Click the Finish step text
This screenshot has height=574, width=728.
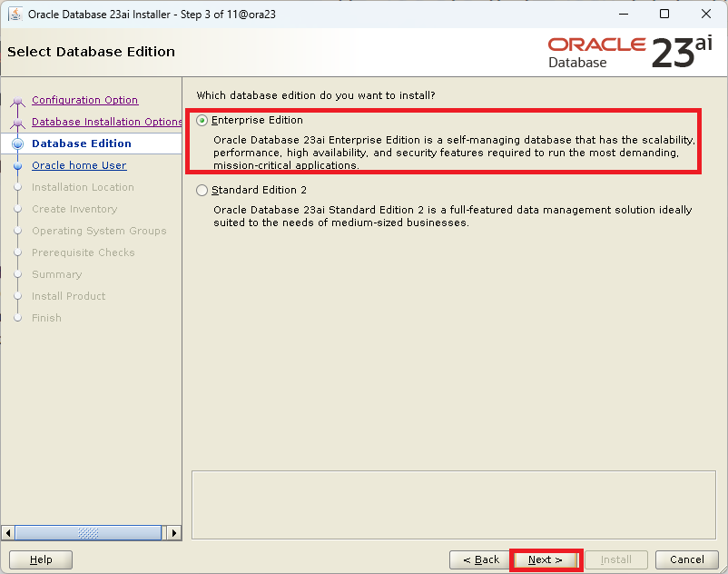pos(46,318)
